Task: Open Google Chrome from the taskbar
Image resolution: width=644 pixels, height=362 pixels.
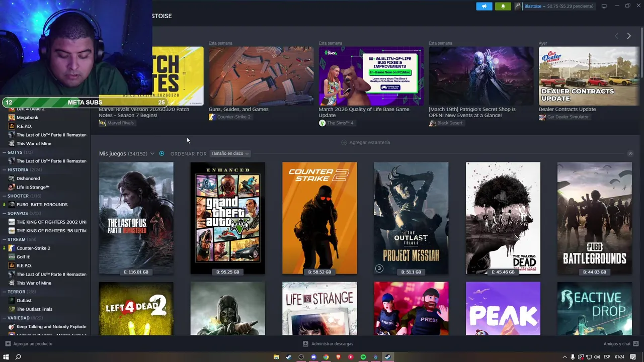Action: 326,357
